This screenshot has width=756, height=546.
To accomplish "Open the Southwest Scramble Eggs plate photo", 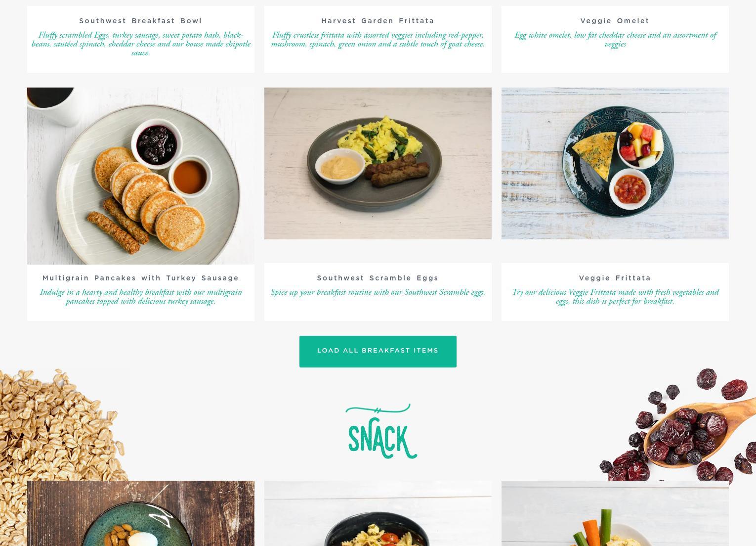I will (x=378, y=163).
